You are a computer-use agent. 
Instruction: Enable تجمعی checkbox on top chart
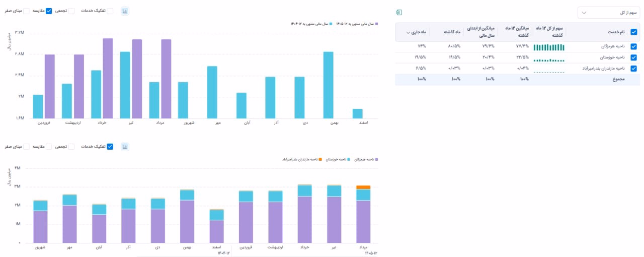pyautogui.click(x=71, y=11)
